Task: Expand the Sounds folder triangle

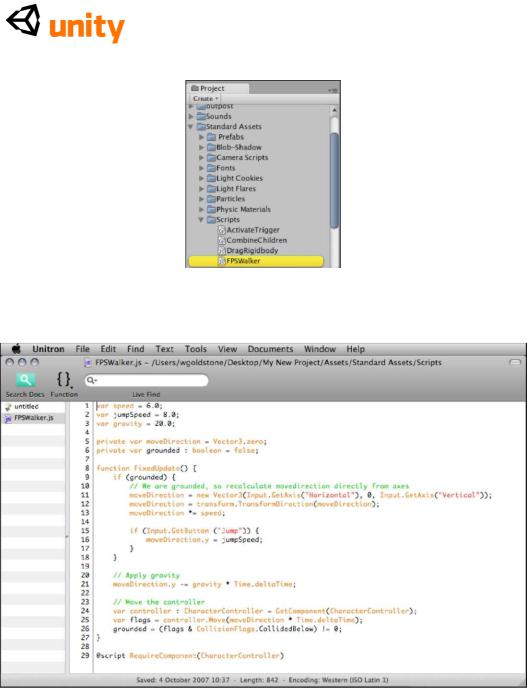Action: click(191, 116)
